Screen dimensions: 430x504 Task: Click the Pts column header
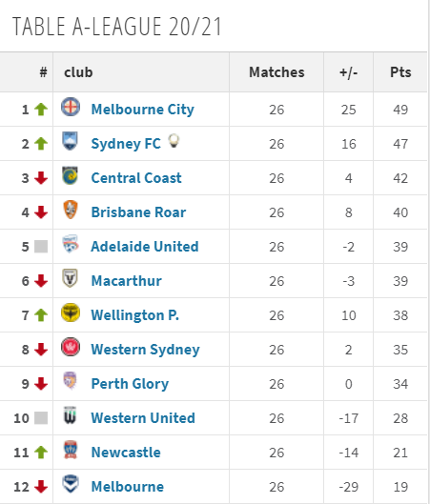click(x=400, y=72)
